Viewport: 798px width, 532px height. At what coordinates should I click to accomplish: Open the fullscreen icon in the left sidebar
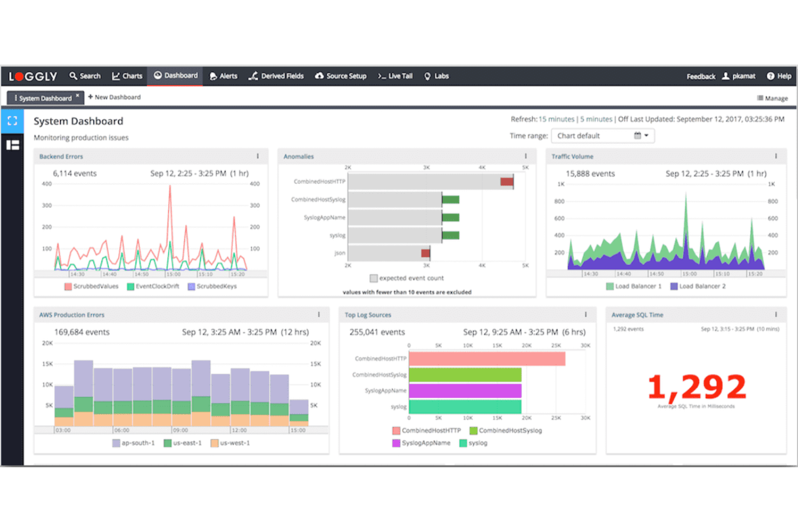[12, 121]
